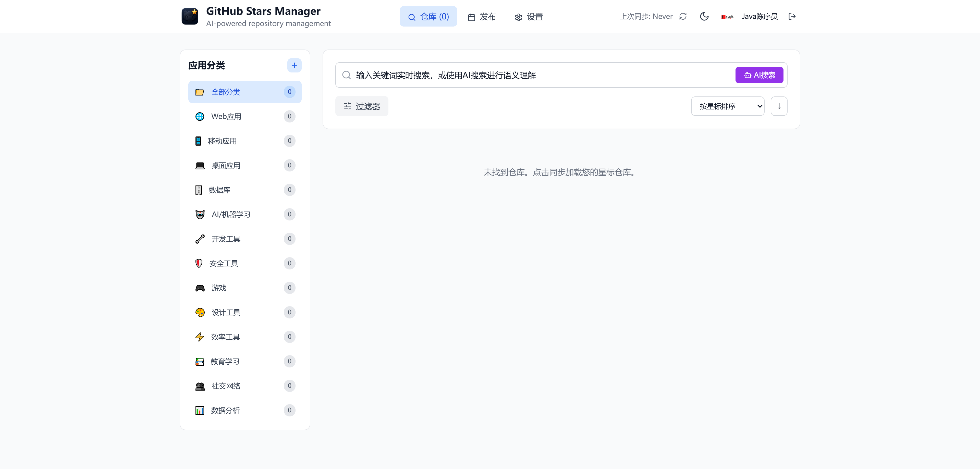This screenshot has width=980, height=469.
Task: Select the AI/机器学习 category
Action: tap(245, 215)
